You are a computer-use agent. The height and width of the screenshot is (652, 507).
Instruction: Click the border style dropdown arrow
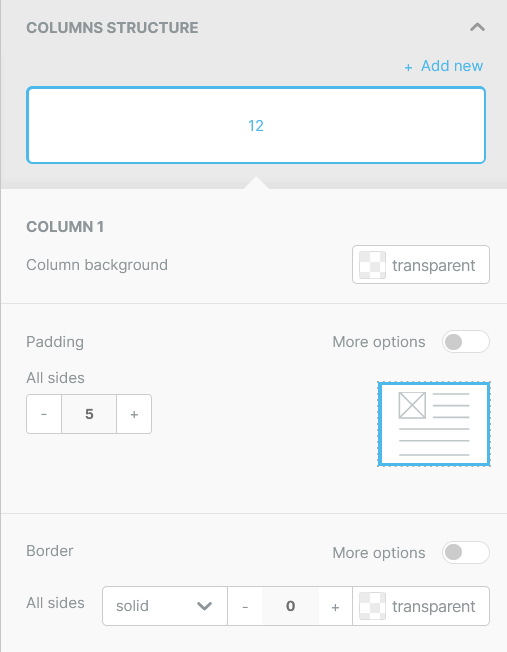205,606
